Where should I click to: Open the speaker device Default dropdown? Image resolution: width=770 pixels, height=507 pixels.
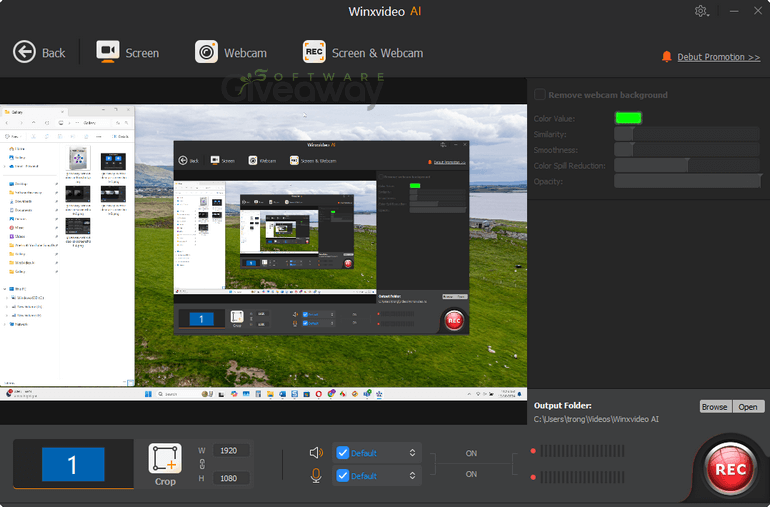(377, 452)
